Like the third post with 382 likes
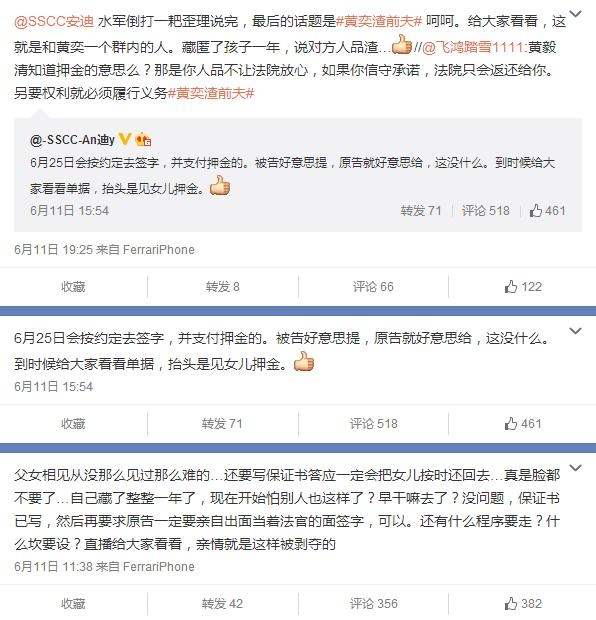 (x=523, y=604)
